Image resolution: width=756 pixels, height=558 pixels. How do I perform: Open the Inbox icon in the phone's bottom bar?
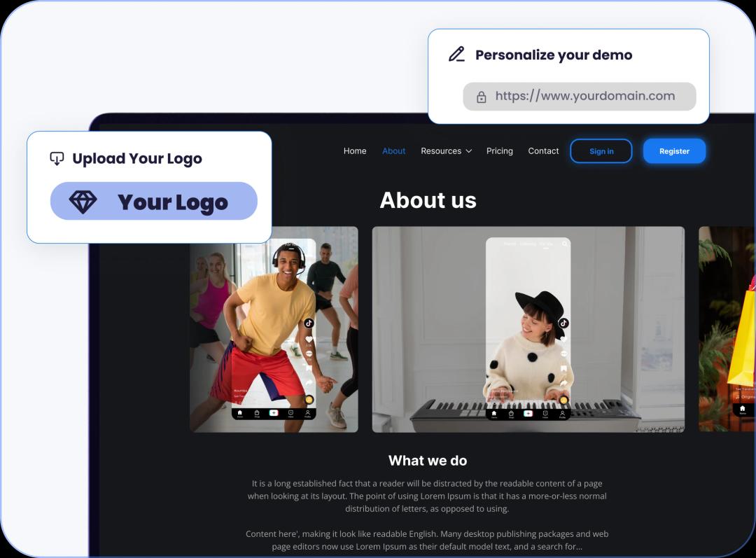(x=545, y=414)
